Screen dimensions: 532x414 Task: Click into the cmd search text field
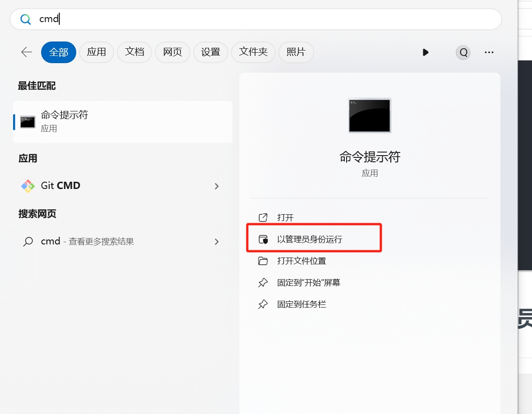[271, 19]
